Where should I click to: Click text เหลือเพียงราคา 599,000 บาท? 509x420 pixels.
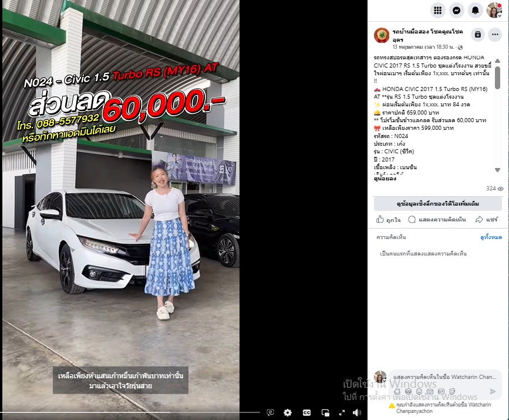click(x=418, y=128)
